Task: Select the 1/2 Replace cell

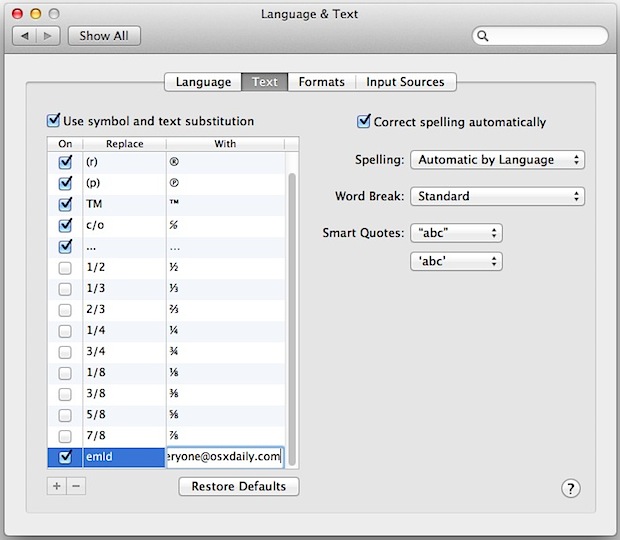Action: pos(124,267)
